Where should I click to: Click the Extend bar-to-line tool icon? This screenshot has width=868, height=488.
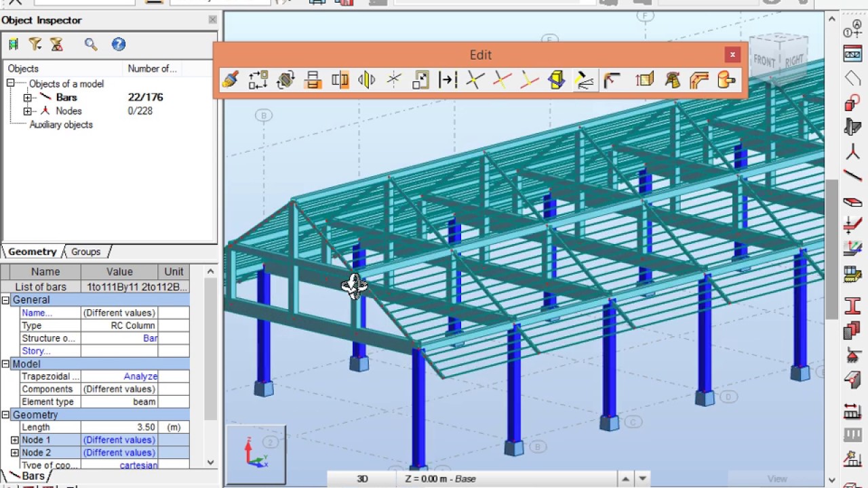point(448,80)
